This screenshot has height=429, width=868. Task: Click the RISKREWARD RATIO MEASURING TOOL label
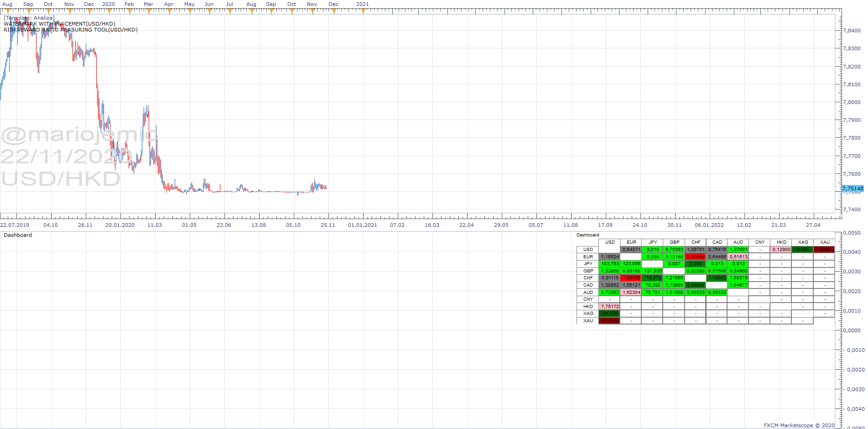pos(71,30)
